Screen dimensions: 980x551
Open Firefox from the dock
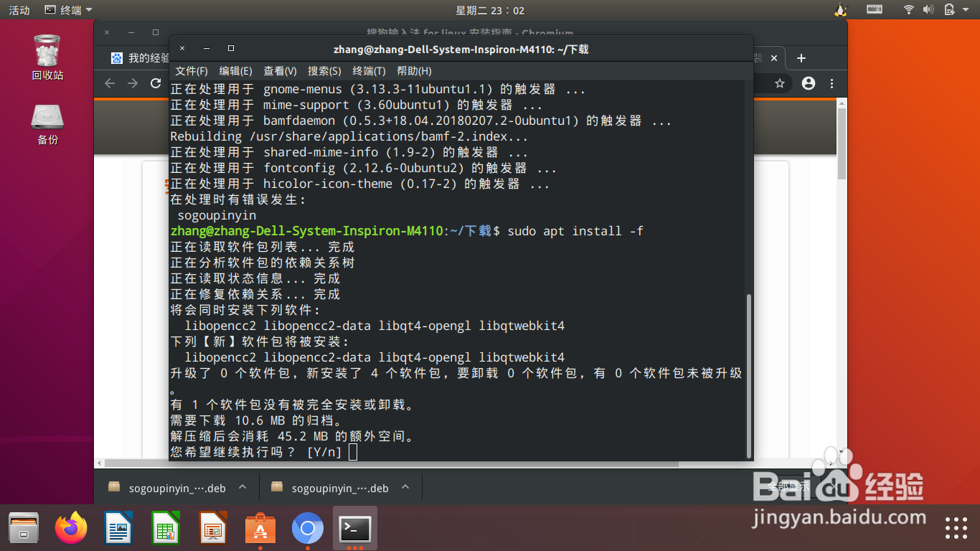click(x=70, y=528)
